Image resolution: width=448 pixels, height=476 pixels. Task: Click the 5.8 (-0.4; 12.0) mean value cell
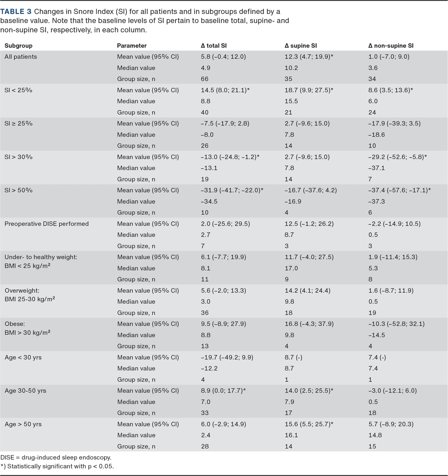click(x=223, y=57)
